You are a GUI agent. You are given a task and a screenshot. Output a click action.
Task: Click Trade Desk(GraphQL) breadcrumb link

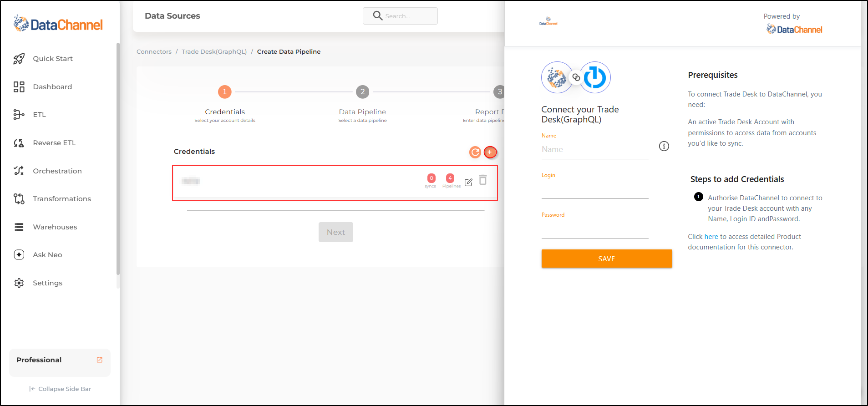(x=214, y=52)
